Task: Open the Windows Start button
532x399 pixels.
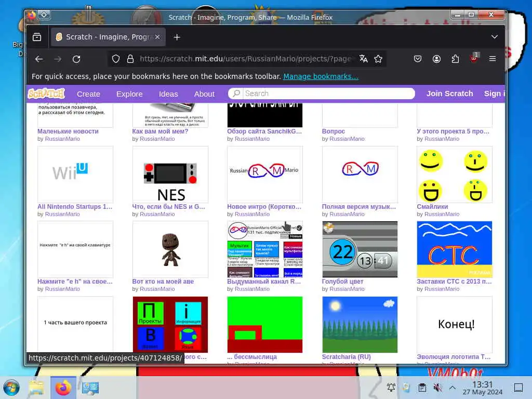Action: (11, 388)
